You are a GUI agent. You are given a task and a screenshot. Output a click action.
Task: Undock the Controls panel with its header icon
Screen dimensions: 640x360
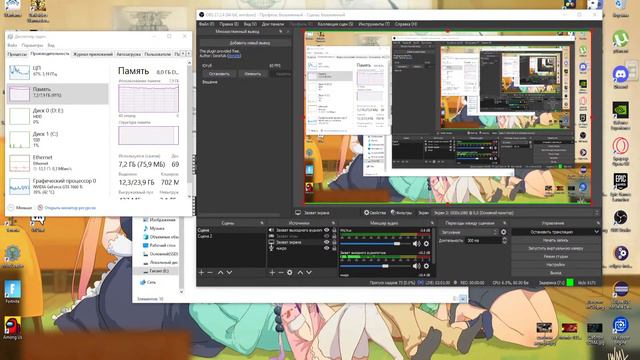point(598,223)
